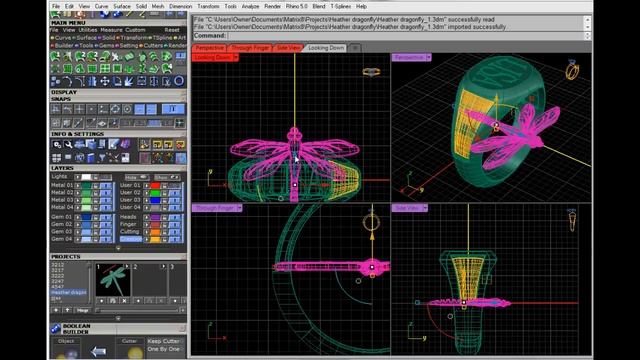This screenshot has height=360, width=640.
Task: Toggle the Metal 04 layer visibility
Action: (x=107, y=207)
